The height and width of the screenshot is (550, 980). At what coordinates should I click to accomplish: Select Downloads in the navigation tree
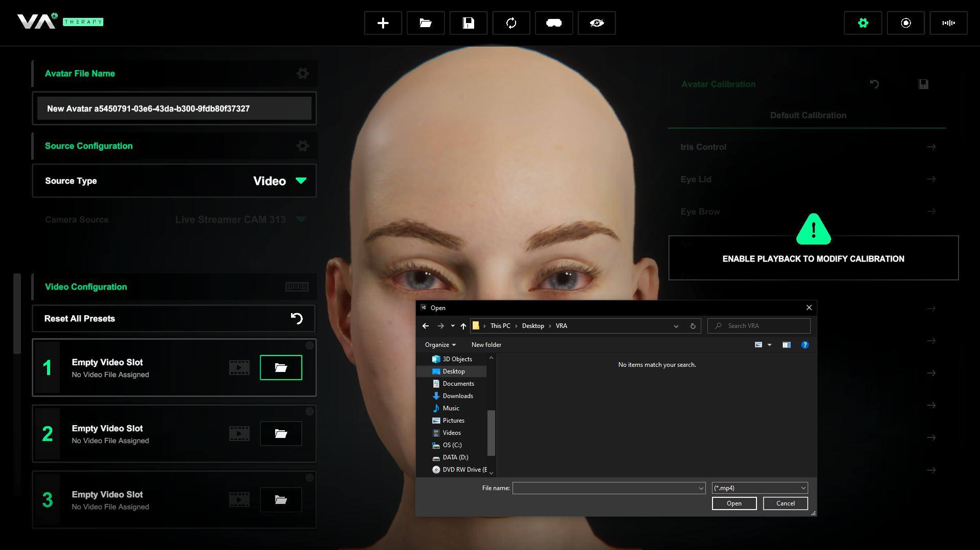click(457, 396)
